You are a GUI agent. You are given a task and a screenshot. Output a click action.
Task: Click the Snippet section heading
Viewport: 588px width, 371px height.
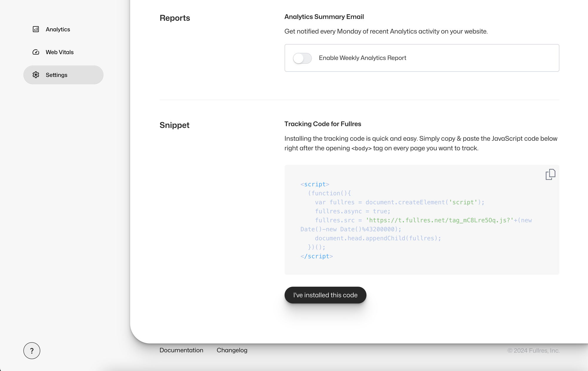(x=175, y=125)
